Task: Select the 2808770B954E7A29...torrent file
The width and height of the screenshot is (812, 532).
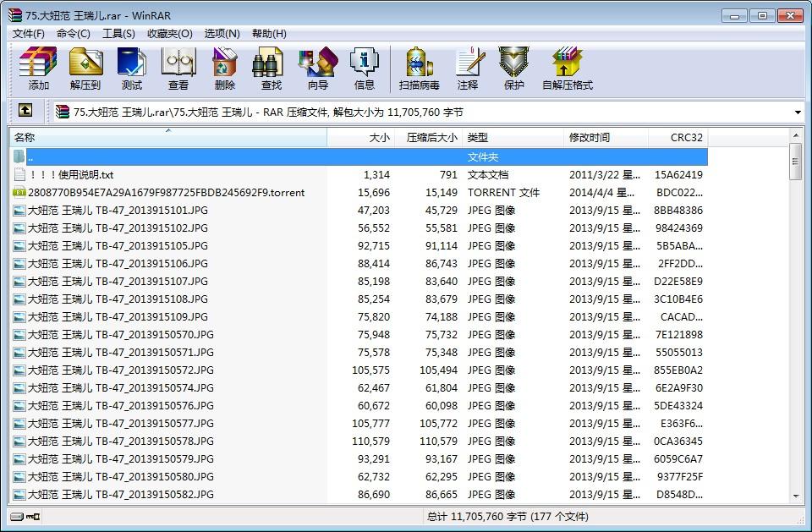Action: point(359,193)
